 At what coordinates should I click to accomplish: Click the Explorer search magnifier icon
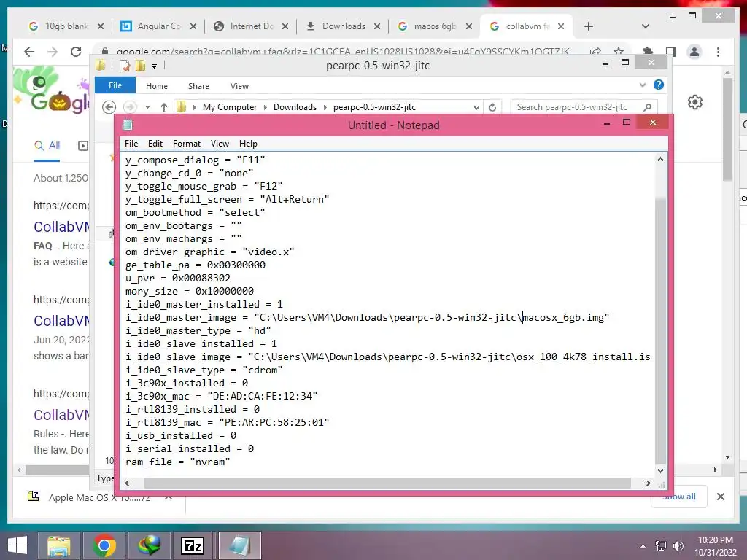pos(648,107)
